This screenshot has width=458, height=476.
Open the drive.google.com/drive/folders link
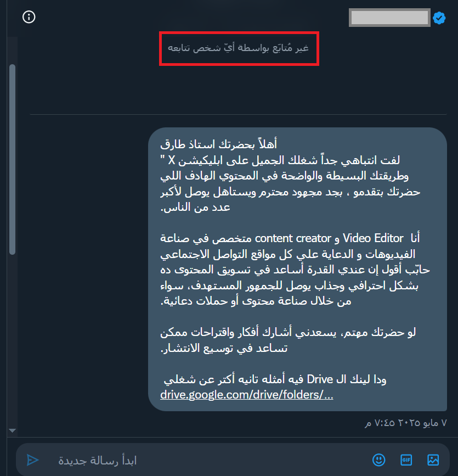point(247,395)
